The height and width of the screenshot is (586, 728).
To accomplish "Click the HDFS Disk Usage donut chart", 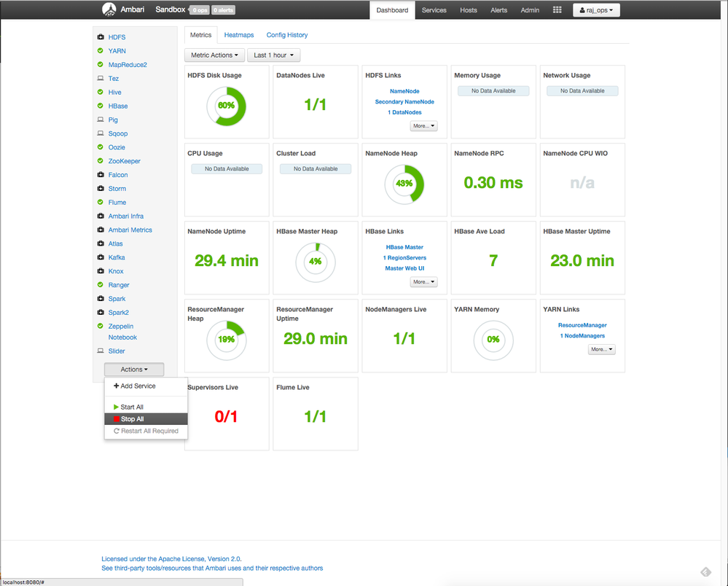I will tap(226, 106).
